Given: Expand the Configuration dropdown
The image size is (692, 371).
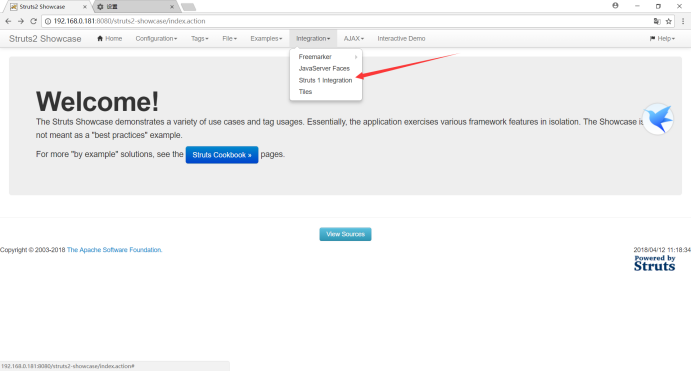Looking at the screenshot, I should coord(156,39).
